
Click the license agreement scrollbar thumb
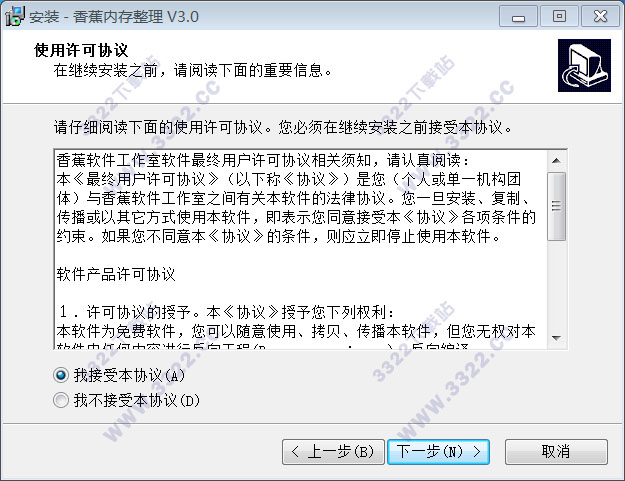[x=556, y=206]
